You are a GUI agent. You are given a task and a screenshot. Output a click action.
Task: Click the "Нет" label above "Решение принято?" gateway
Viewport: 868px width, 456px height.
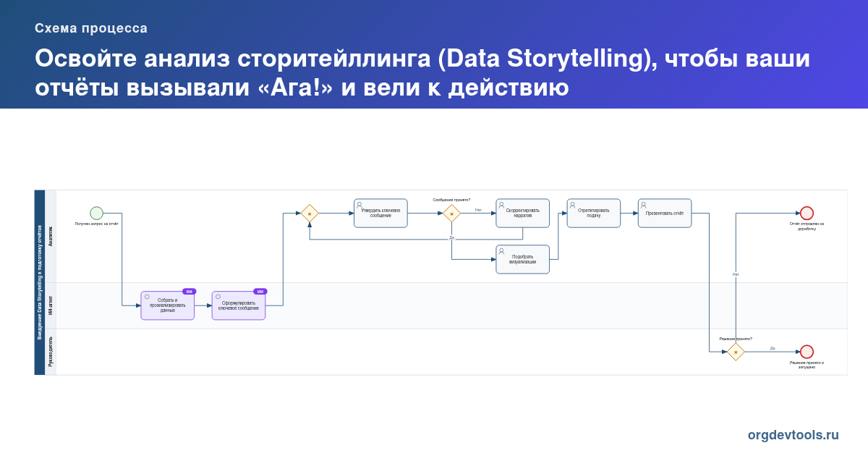(x=736, y=274)
